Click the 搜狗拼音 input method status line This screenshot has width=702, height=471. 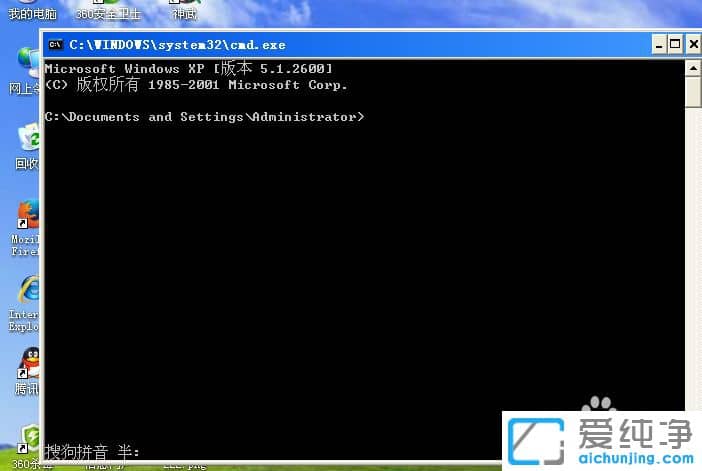point(93,452)
